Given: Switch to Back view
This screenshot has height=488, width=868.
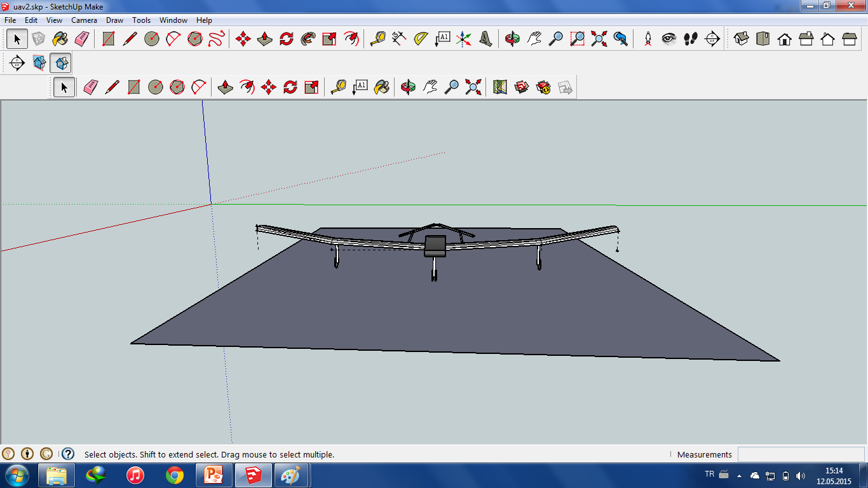Looking at the screenshot, I should 828,39.
